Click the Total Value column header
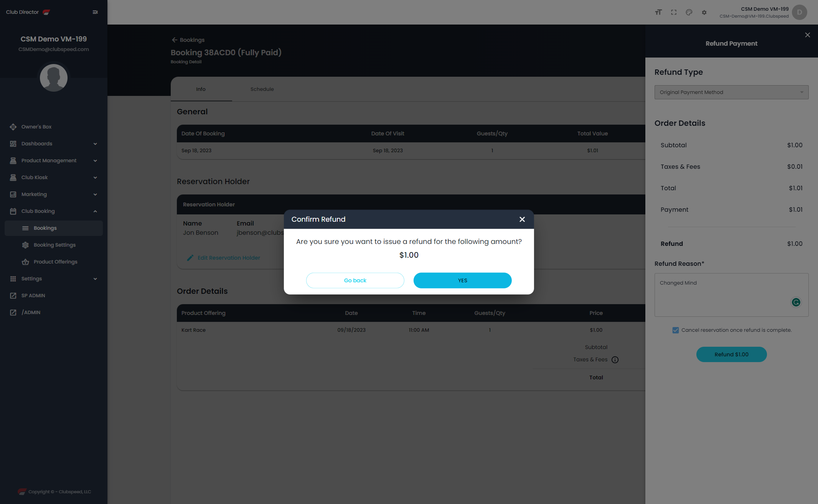This screenshot has width=818, height=504. point(592,133)
